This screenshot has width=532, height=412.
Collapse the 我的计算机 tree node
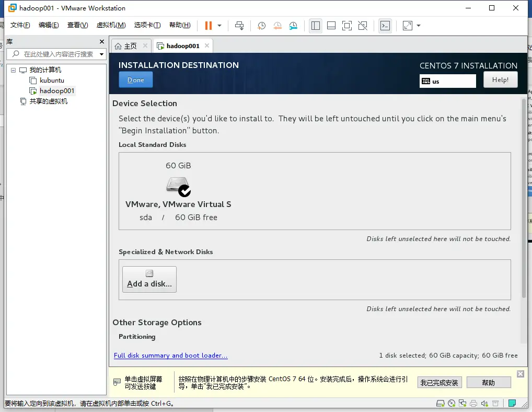point(13,70)
